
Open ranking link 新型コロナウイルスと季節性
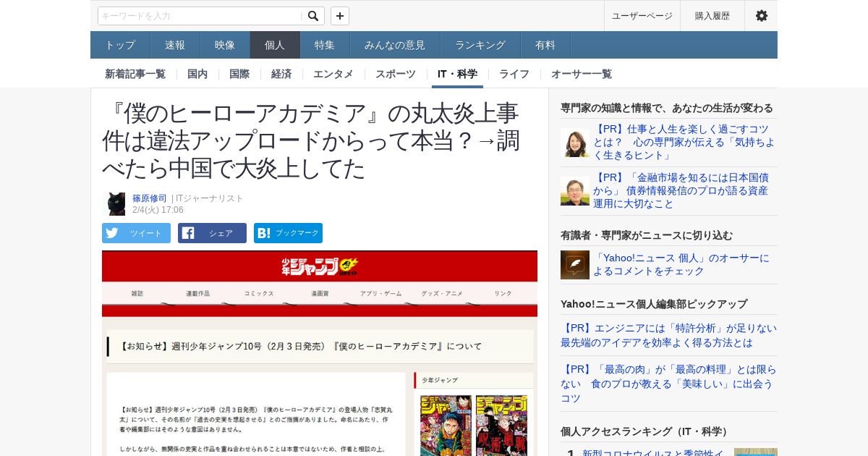(x=653, y=453)
